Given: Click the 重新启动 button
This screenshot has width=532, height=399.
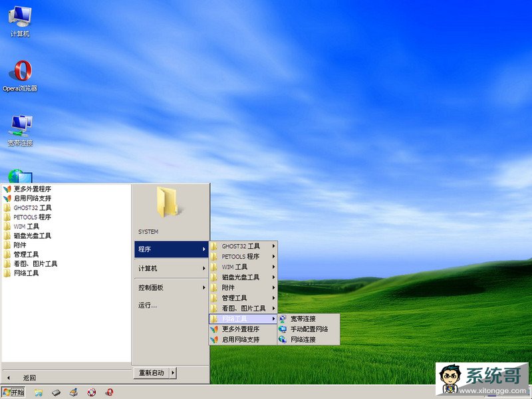Looking at the screenshot, I should (x=152, y=373).
